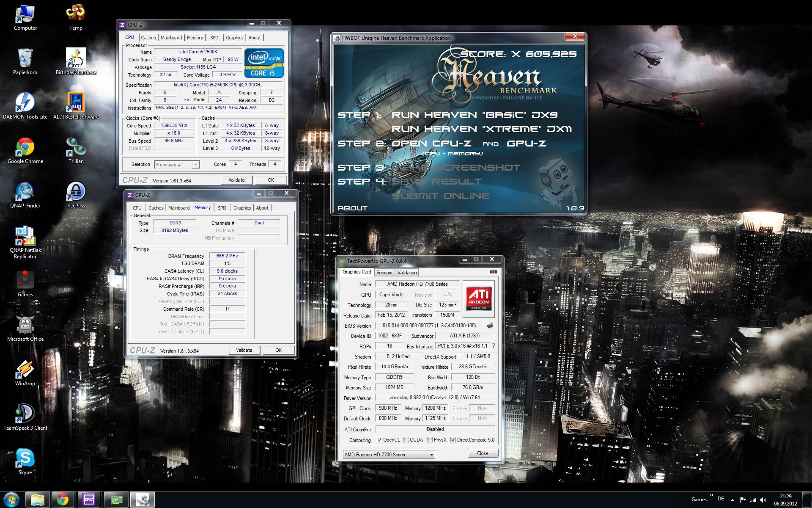Viewport: 812px width, 508px height.
Task: Open Windows Explorer from the taskbar
Action: (38, 500)
